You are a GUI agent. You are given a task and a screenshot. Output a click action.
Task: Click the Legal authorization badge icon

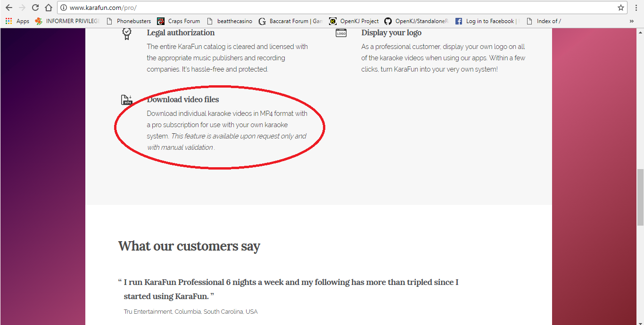click(126, 33)
